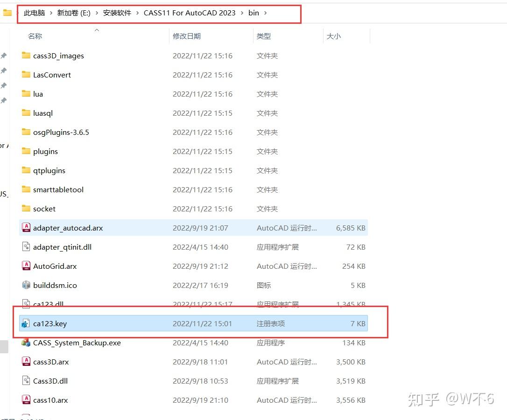Click the CASS_System_Backup.exe application icon
The height and width of the screenshot is (420, 507).
click(x=26, y=343)
